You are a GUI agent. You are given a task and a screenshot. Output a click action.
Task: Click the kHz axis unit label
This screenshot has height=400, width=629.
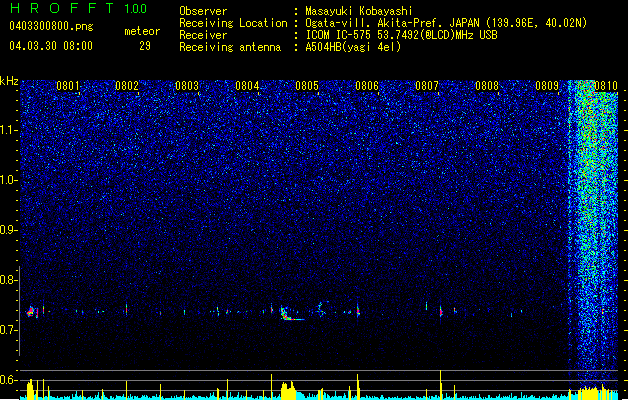click(9, 81)
